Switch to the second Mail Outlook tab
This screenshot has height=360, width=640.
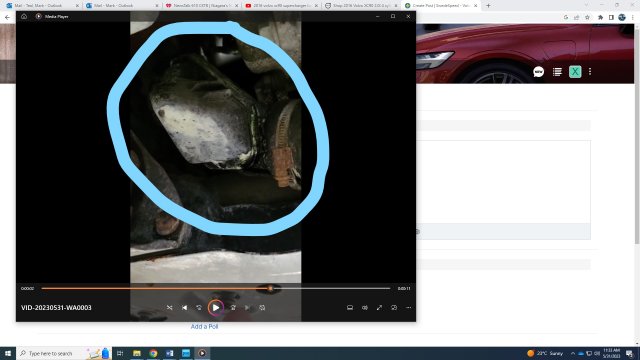121,6
